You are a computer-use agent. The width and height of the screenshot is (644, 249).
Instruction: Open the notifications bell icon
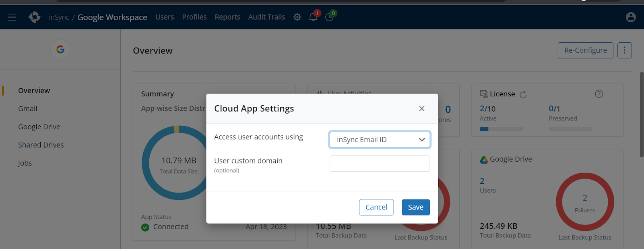(x=313, y=17)
